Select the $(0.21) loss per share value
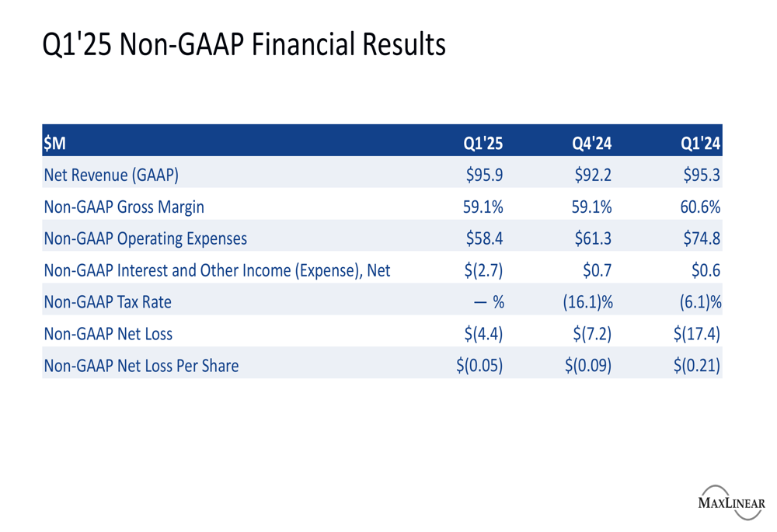This screenshot has width=777, height=532. (x=697, y=366)
